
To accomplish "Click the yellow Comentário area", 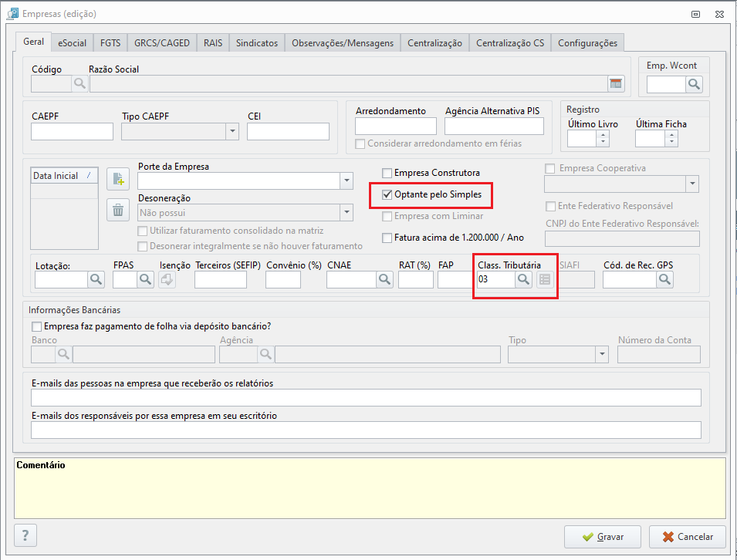I will (370, 488).
